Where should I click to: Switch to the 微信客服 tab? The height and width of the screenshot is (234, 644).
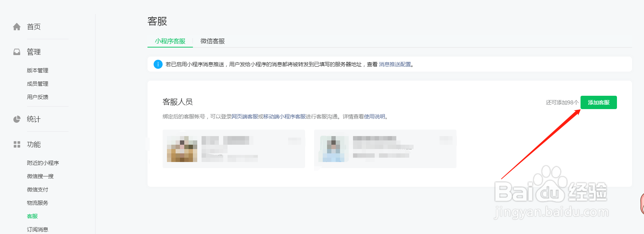(x=213, y=41)
